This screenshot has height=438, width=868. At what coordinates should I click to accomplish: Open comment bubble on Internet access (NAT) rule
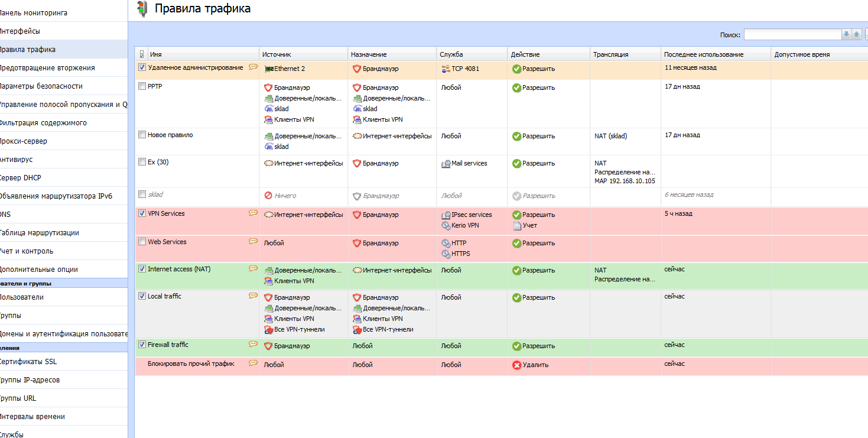(x=253, y=269)
